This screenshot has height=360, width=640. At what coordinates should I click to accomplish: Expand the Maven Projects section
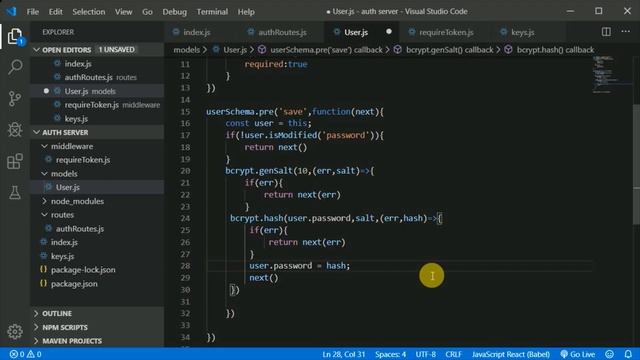point(97,340)
